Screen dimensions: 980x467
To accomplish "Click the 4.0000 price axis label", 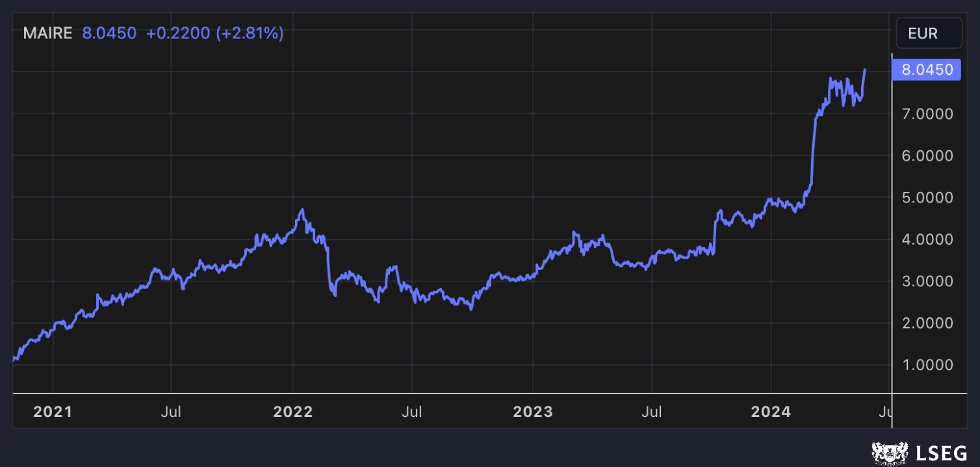I will point(927,239).
